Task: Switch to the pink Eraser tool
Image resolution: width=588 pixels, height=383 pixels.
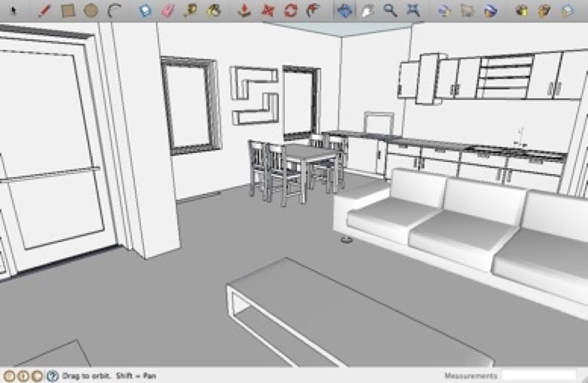Action: click(x=167, y=11)
